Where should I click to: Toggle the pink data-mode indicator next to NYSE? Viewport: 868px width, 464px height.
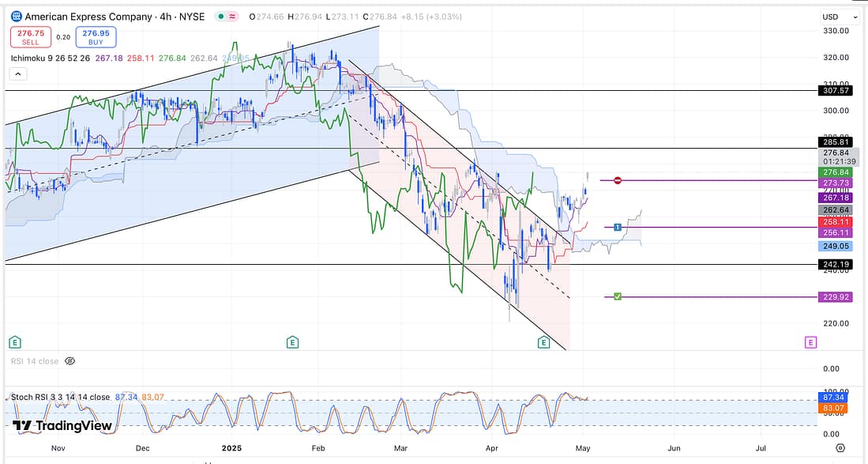tap(234, 17)
